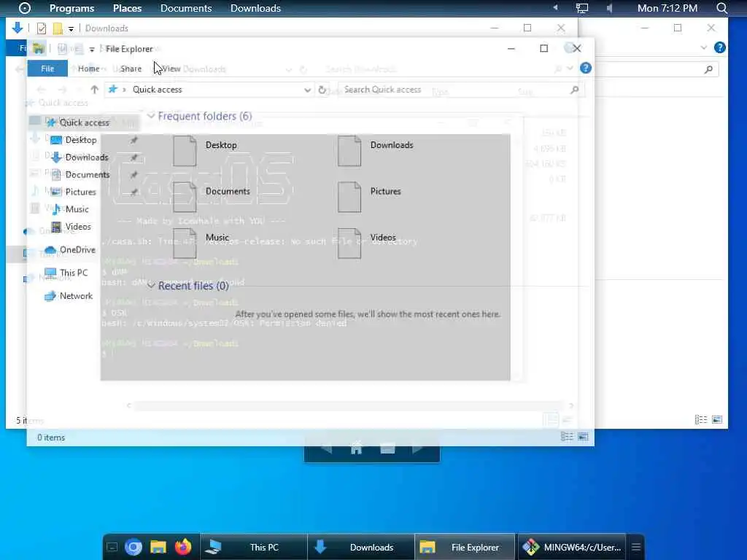Click the circular logo in top panel
The width and height of the screenshot is (747, 560).
pyautogui.click(x=24, y=8)
